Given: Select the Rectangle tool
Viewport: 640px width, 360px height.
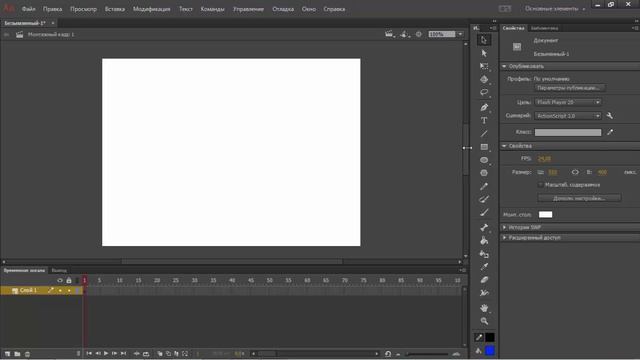Looking at the screenshot, I should [484, 147].
